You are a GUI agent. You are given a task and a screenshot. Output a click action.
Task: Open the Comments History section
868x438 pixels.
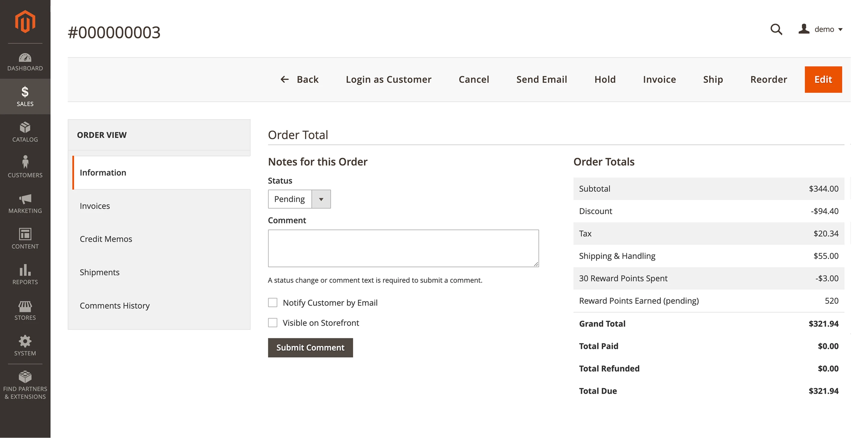115,305
